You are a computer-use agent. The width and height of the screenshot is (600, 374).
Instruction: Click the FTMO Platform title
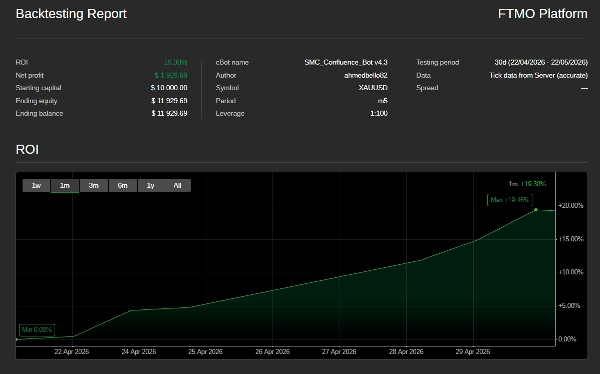click(x=543, y=14)
